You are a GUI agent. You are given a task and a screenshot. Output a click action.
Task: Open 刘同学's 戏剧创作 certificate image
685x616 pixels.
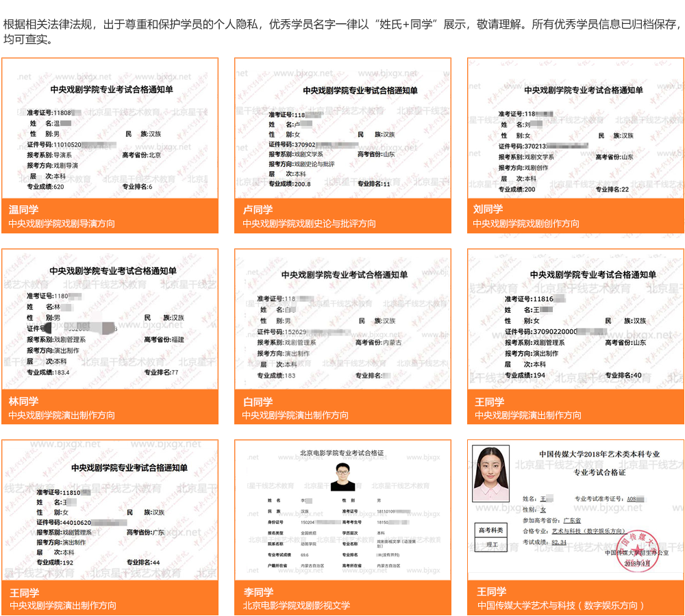pyautogui.click(x=575, y=129)
